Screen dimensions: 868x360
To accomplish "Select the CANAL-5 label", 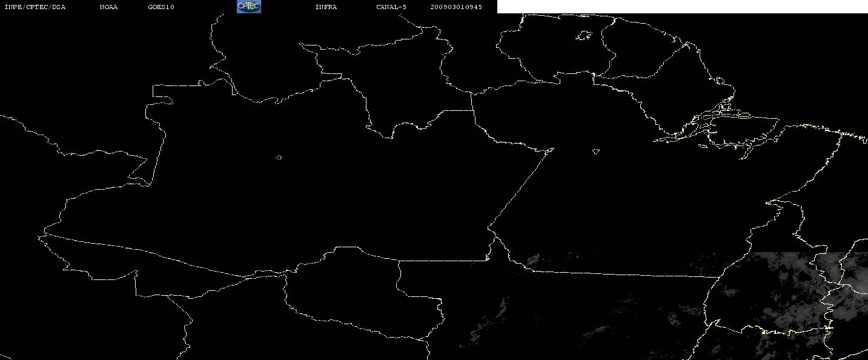I will [x=391, y=7].
